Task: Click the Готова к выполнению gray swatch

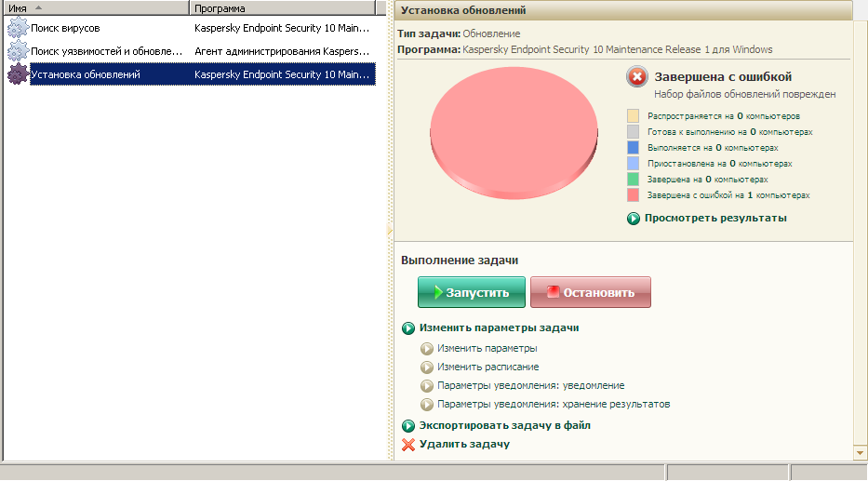Action: pos(633,132)
